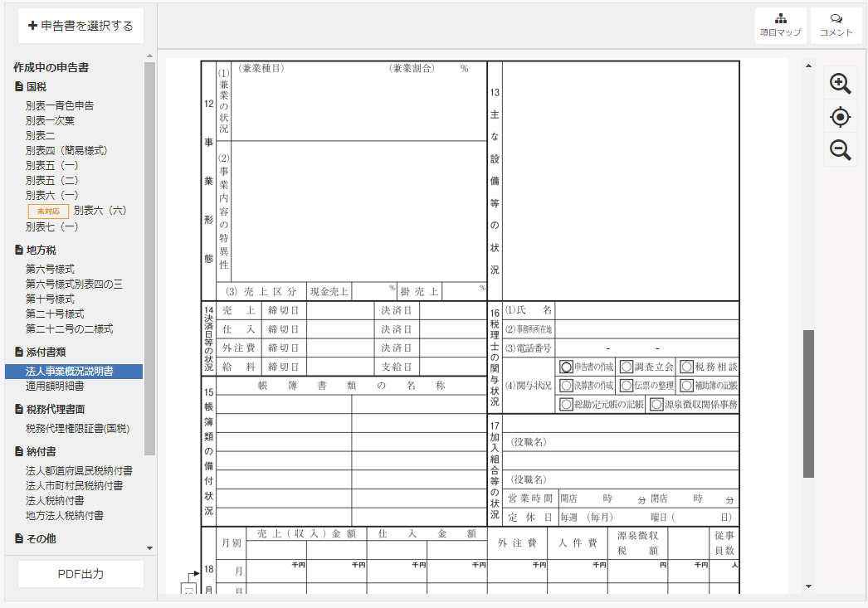The width and height of the screenshot is (868, 608).
Task: Open the コメント panel
Action: (x=836, y=26)
